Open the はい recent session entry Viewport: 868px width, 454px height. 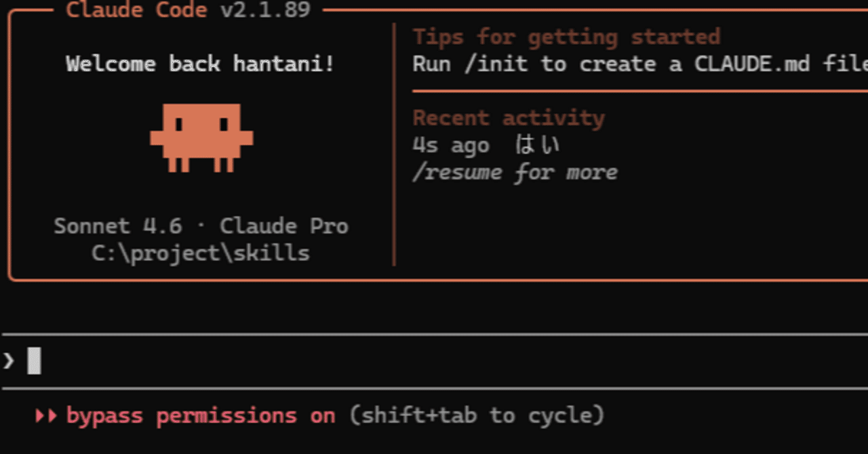(537, 145)
